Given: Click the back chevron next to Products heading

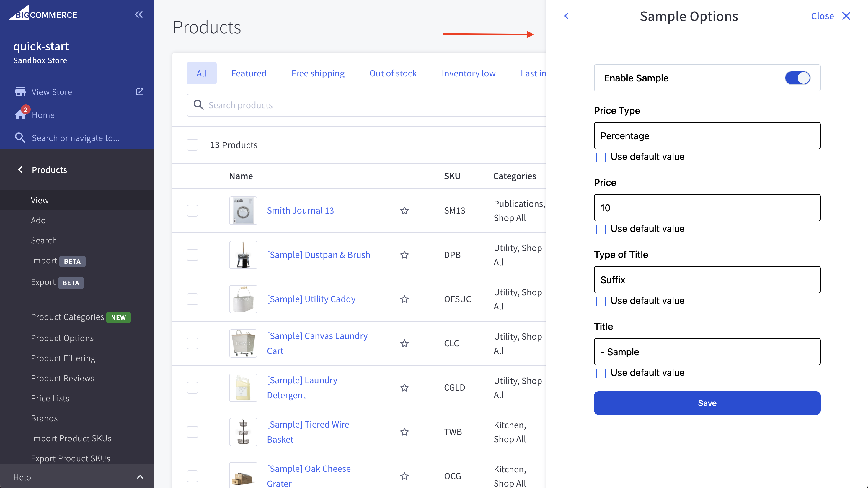Looking at the screenshot, I should [20, 169].
